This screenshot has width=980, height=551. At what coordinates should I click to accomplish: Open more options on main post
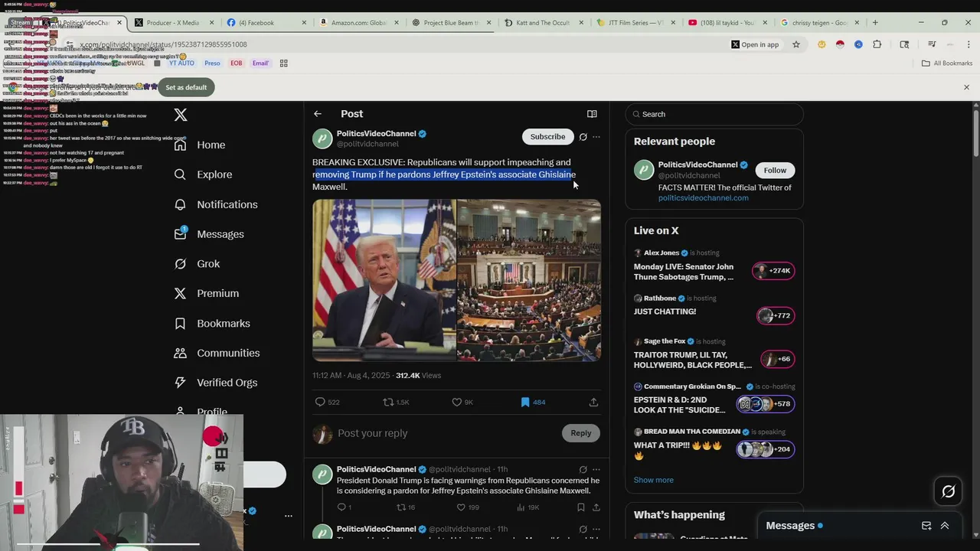coord(596,137)
